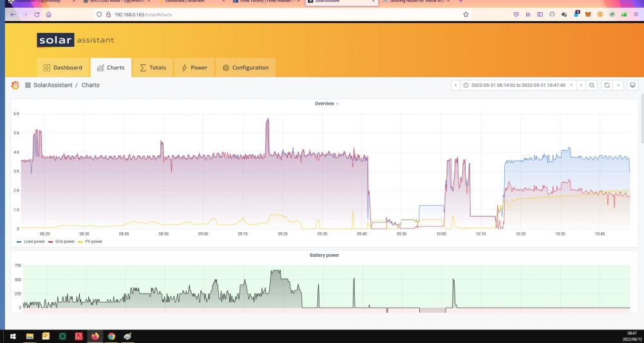This screenshot has width=644, height=343.
Task: Click the Charts breadcrumb link
Action: pyautogui.click(x=90, y=86)
